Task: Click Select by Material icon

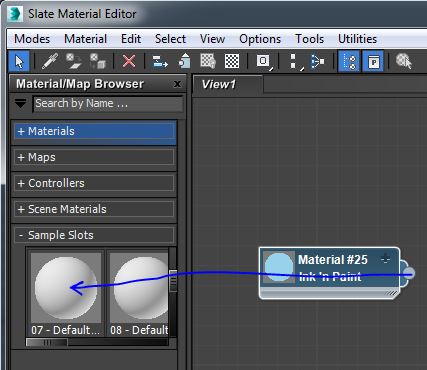Action: coord(404,62)
